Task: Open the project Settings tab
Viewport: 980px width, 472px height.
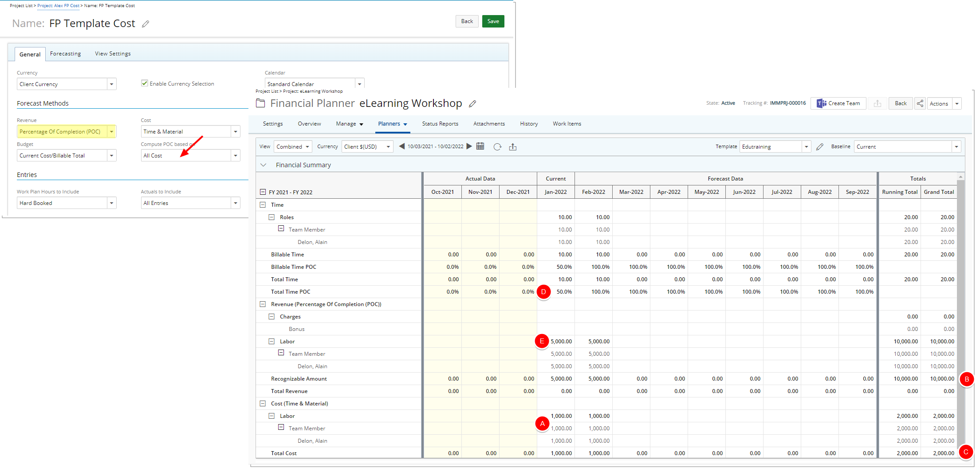Action: (273, 124)
